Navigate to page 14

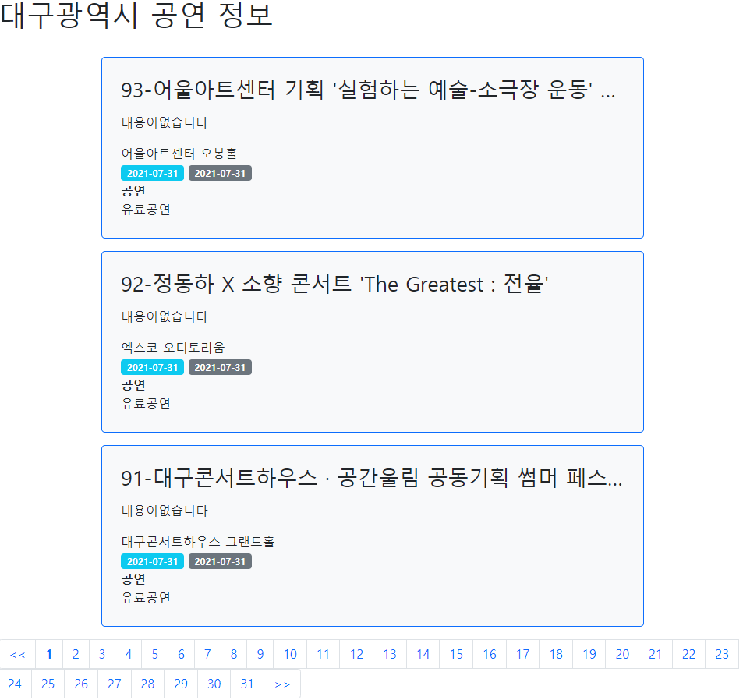423,654
